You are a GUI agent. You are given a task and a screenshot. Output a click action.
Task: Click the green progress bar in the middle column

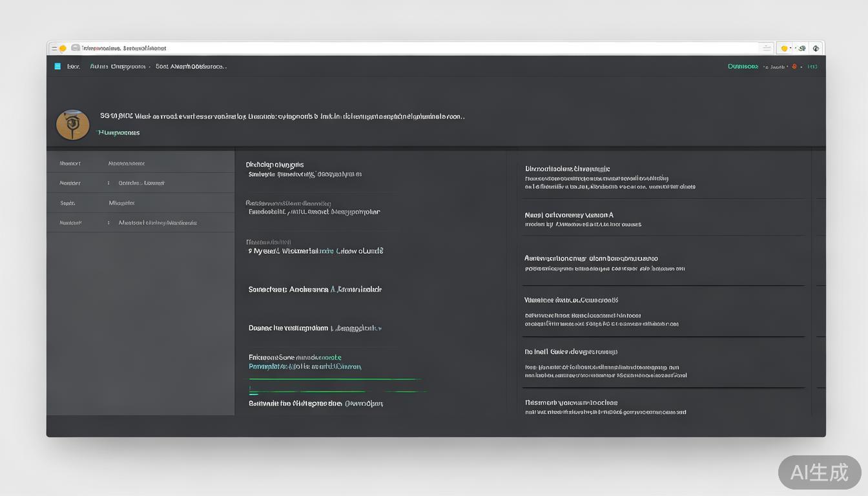coord(336,379)
